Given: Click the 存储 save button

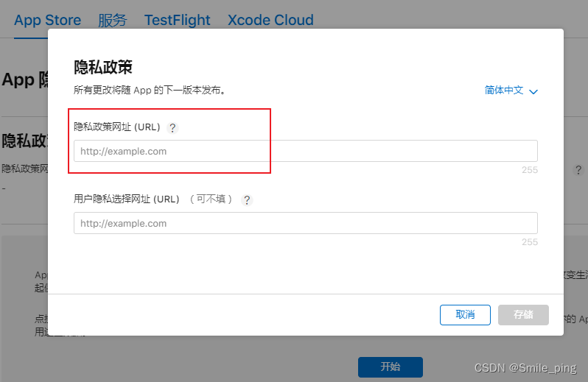Looking at the screenshot, I should pos(523,314).
